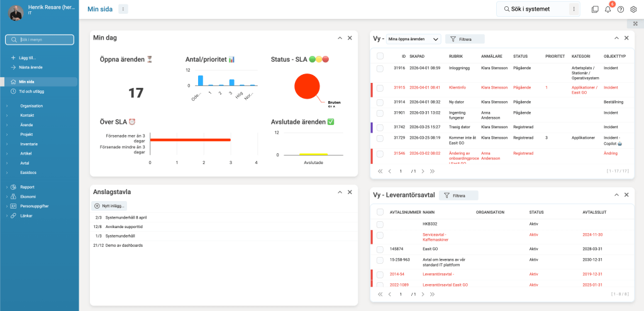
Task: Click the Rapport chart icon in the sidebar
Action: [x=13, y=187]
